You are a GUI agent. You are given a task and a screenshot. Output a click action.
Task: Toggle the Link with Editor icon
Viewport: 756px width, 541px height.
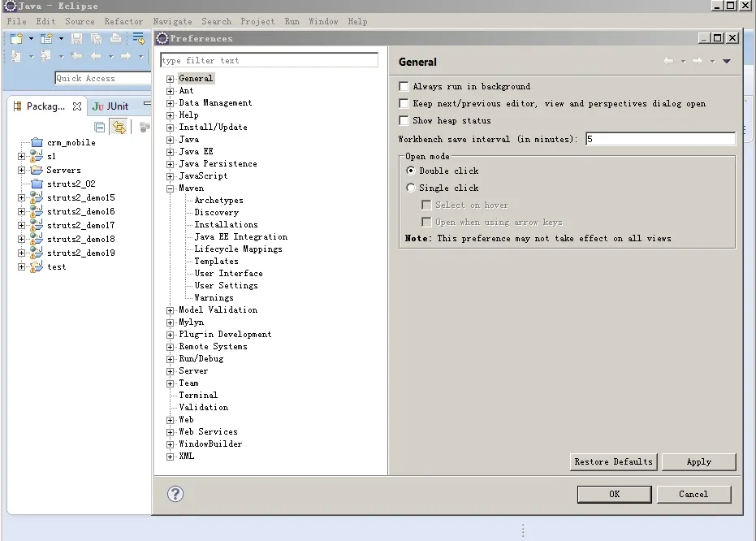tap(119, 128)
